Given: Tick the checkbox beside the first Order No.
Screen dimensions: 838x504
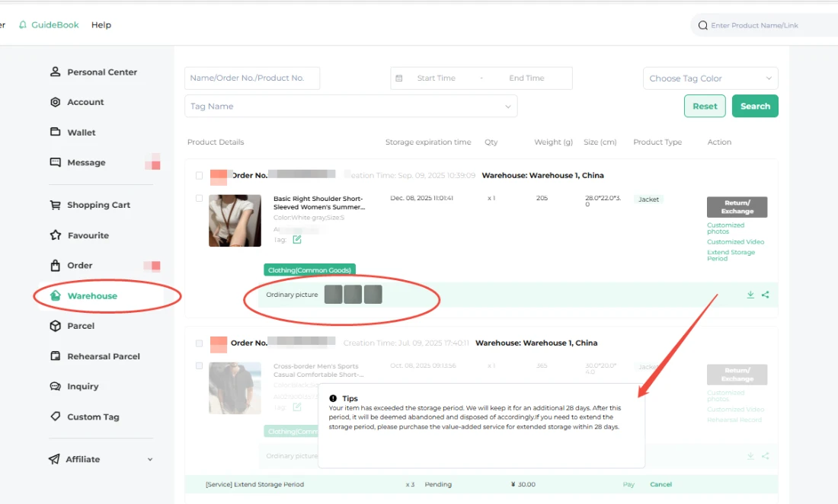Looking at the screenshot, I should coord(200,175).
